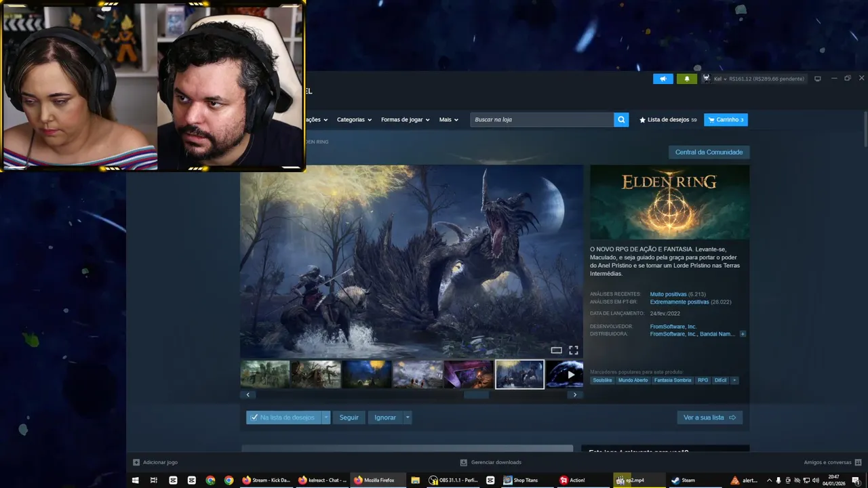Focus the 'Buscar na loja' search field
The height and width of the screenshot is (488, 868).
[x=542, y=119]
